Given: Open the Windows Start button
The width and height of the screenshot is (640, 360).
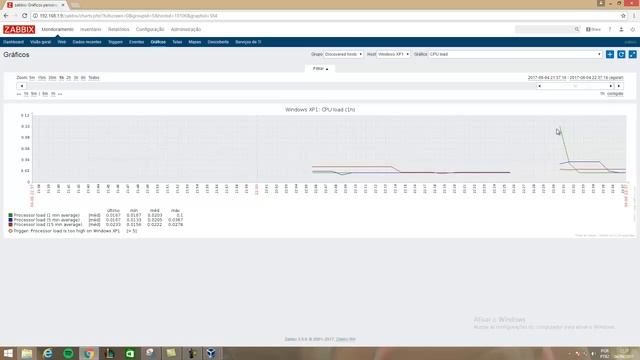Looking at the screenshot, I should tap(8, 353).
